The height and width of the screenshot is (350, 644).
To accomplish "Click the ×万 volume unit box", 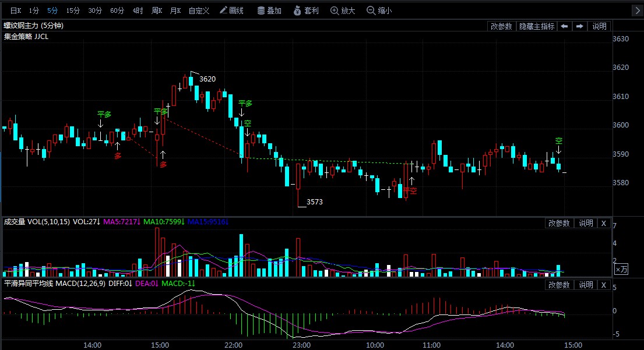I will (621, 269).
